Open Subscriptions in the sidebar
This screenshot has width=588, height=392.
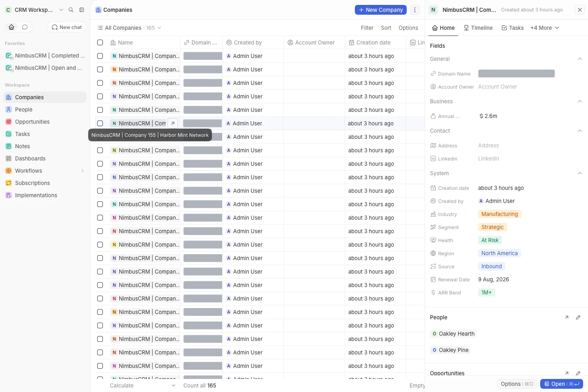click(45, 183)
